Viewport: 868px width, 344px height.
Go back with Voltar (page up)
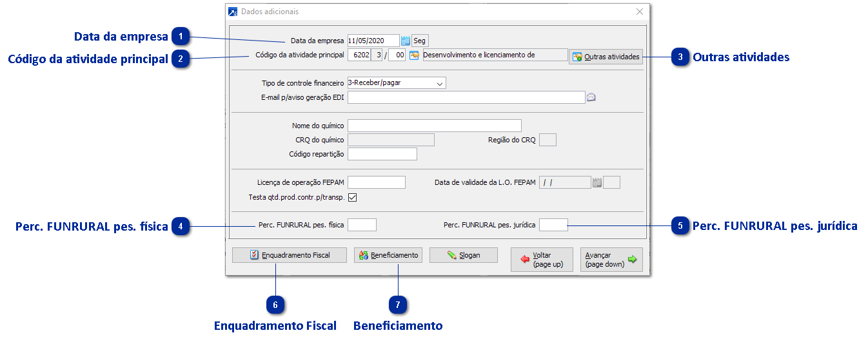(542, 260)
